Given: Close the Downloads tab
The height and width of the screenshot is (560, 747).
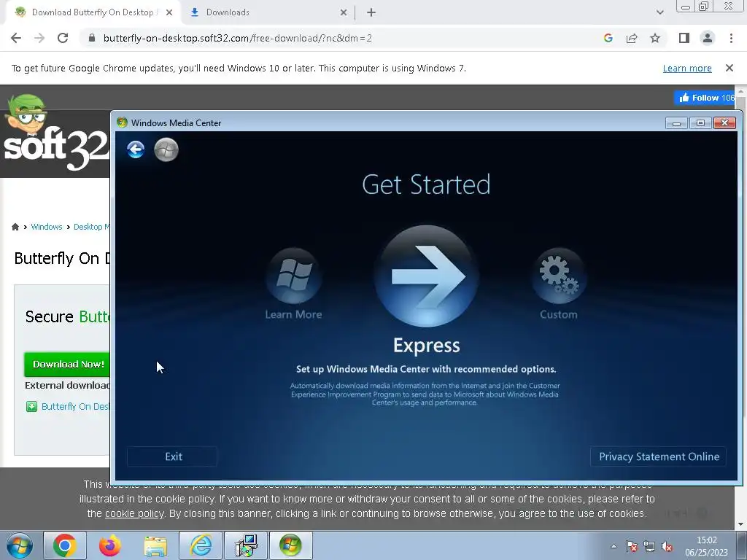Looking at the screenshot, I should click(344, 12).
